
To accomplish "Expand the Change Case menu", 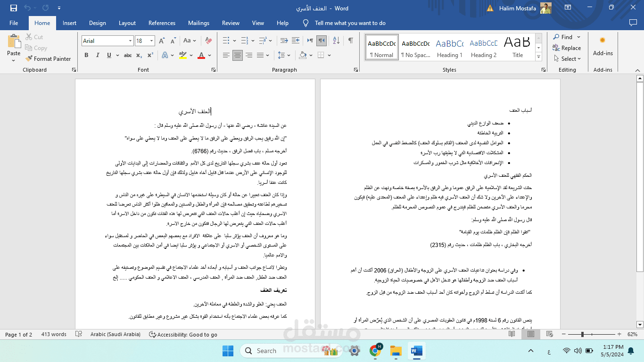I will [190, 41].
